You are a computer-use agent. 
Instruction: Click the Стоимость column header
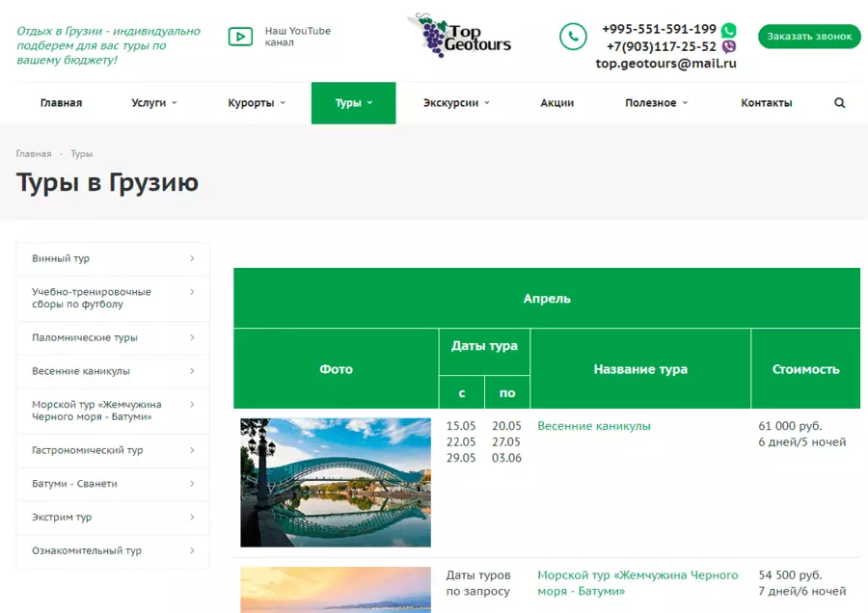coord(805,369)
